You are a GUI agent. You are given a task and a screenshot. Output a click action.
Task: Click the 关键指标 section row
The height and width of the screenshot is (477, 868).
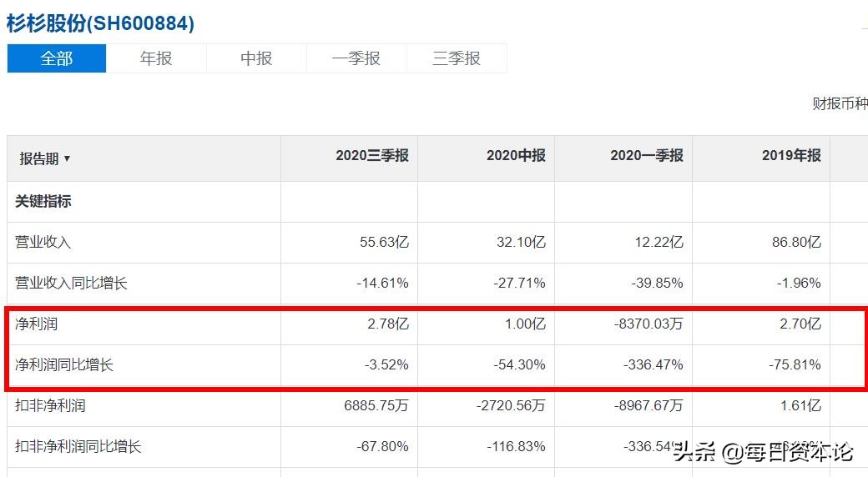tap(43, 202)
